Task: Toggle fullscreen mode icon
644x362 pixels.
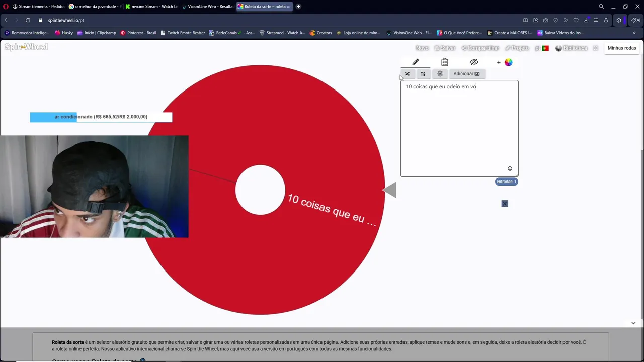Action: click(595, 48)
